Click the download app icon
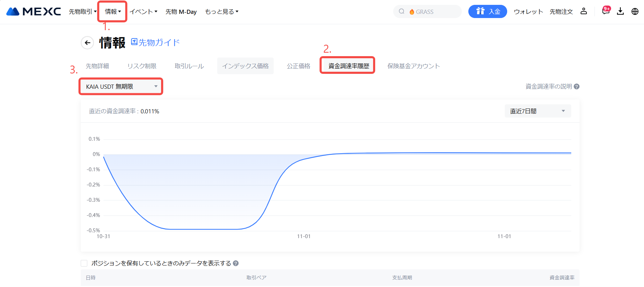This screenshot has height=287, width=644. pos(620,11)
